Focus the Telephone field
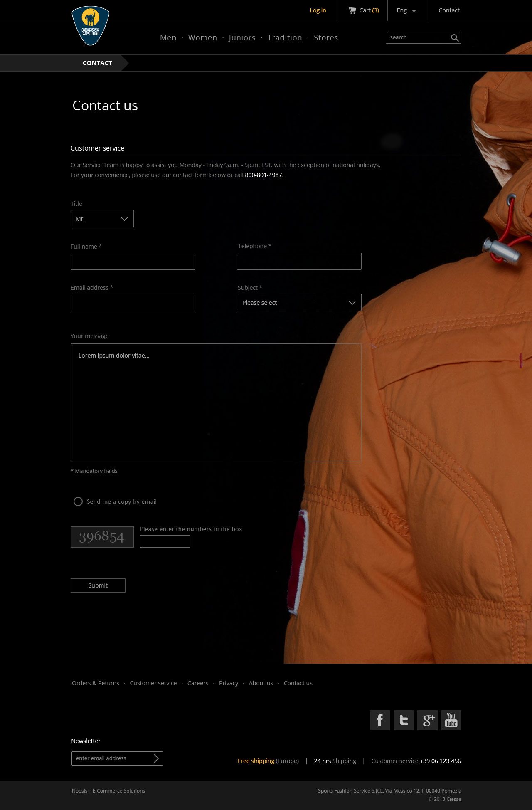Screen dimensions: 532x810 coord(299,262)
